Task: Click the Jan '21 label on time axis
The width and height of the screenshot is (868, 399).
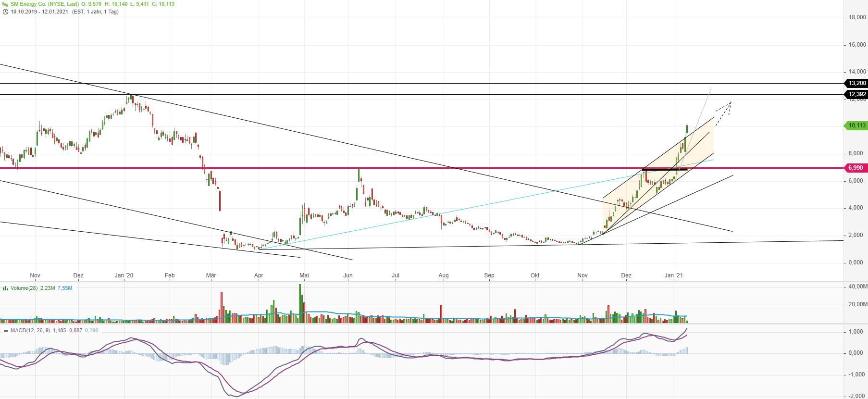Action: coord(673,275)
